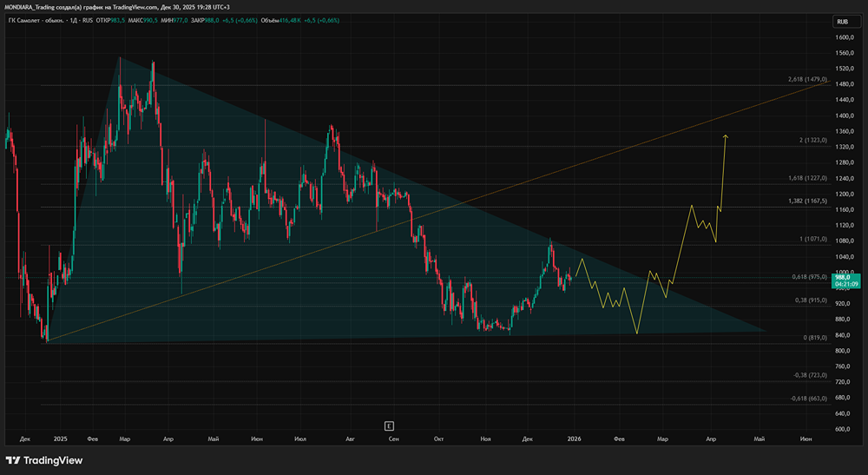The height and width of the screenshot is (475, 868).
Task: Click the earnings 'E' marker icon
Action: coord(390,425)
